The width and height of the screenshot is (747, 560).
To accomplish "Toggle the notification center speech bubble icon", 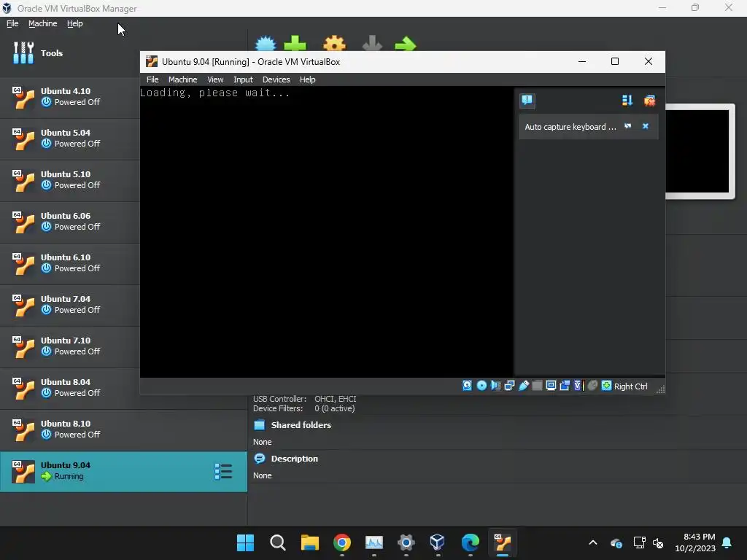I will pyautogui.click(x=527, y=101).
